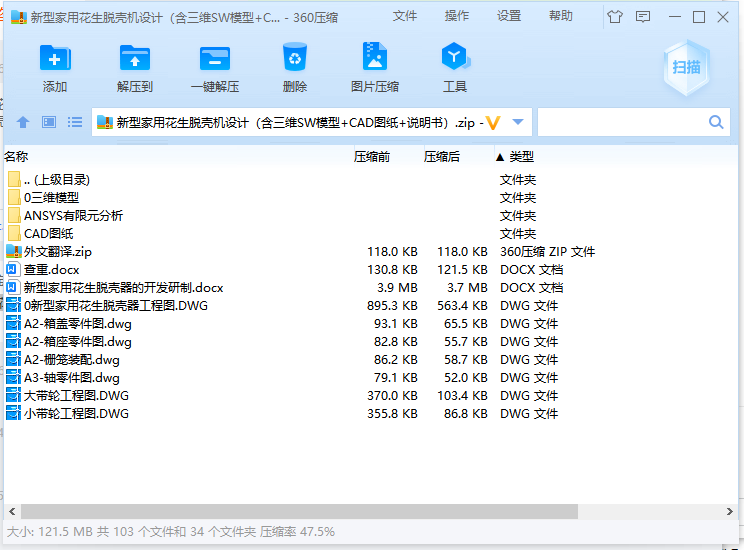Click the Delete (删除) recycle icon
The width and height of the screenshot is (744, 550).
[295, 57]
